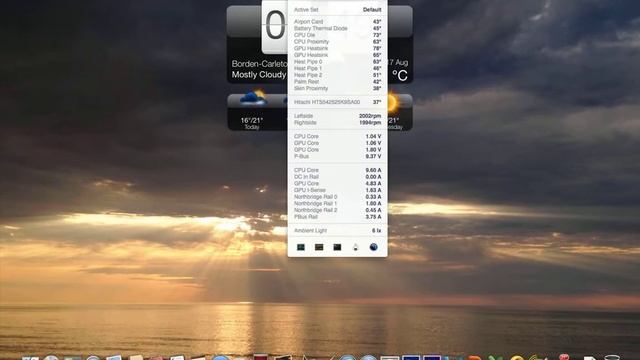Viewport: 640px width, 360px height.
Task: Click the Ambient Light 6 lx row
Action: [338, 231]
